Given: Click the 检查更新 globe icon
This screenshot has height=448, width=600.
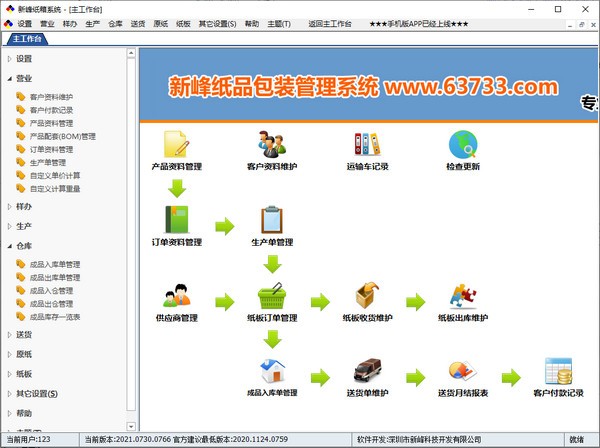Looking at the screenshot, I should click(463, 144).
